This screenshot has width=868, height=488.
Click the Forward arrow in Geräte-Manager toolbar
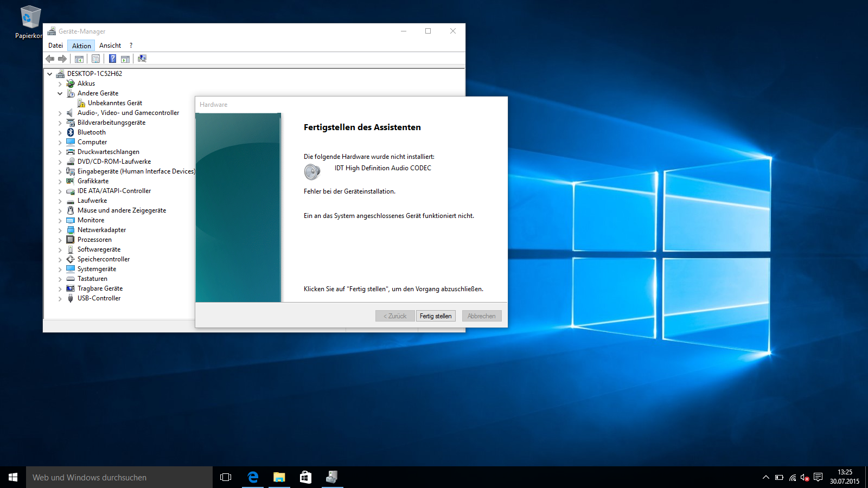tap(62, 59)
